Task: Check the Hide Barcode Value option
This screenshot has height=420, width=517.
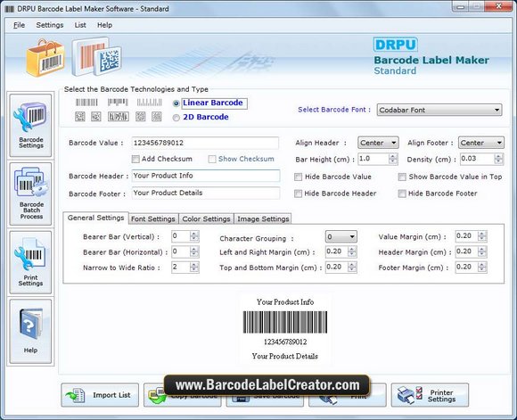Action: tap(298, 177)
